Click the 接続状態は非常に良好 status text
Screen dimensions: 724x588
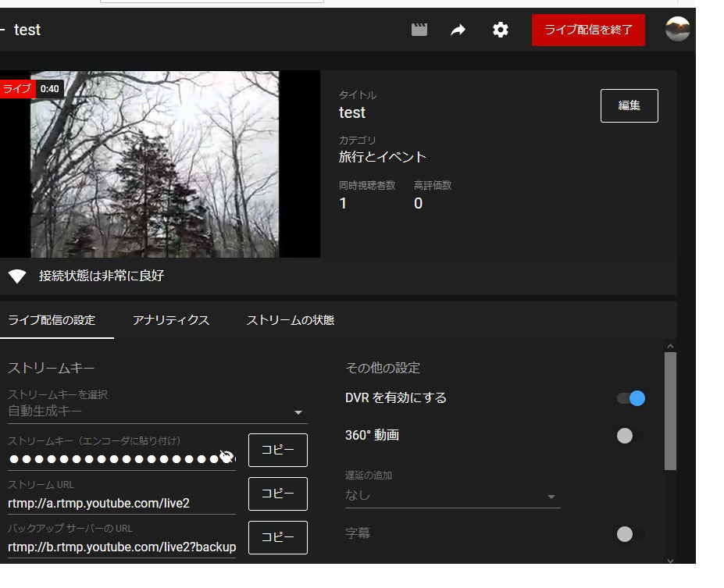pyautogui.click(x=102, y=276)
